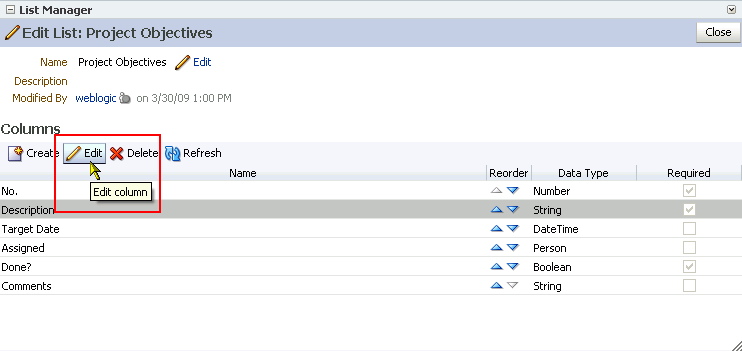Move the Target Date column down
The width and height of the screenshot is (742, 362).
tap(512, 229)
